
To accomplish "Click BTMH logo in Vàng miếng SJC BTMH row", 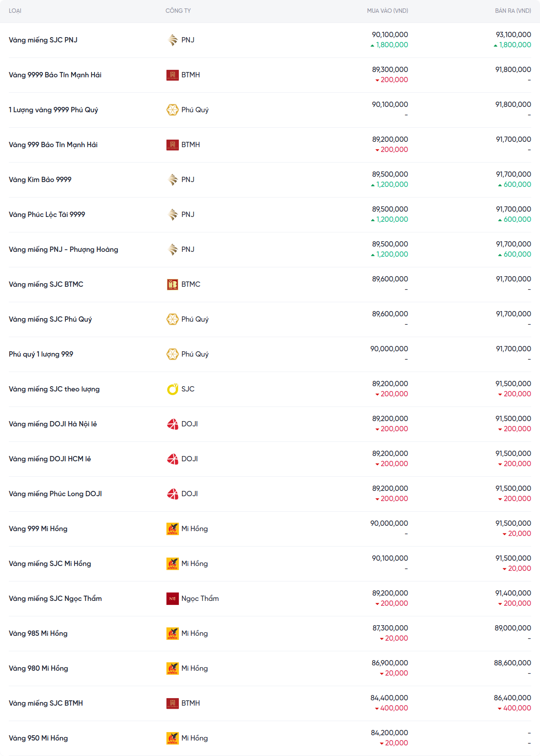I will point(173,703).
